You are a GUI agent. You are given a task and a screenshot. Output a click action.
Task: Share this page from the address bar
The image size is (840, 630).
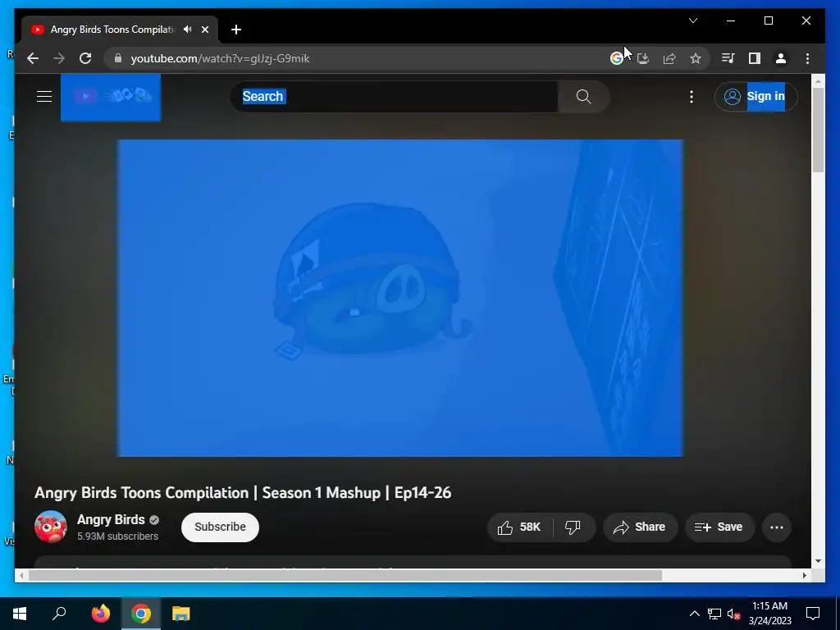(x=669, y=58)
